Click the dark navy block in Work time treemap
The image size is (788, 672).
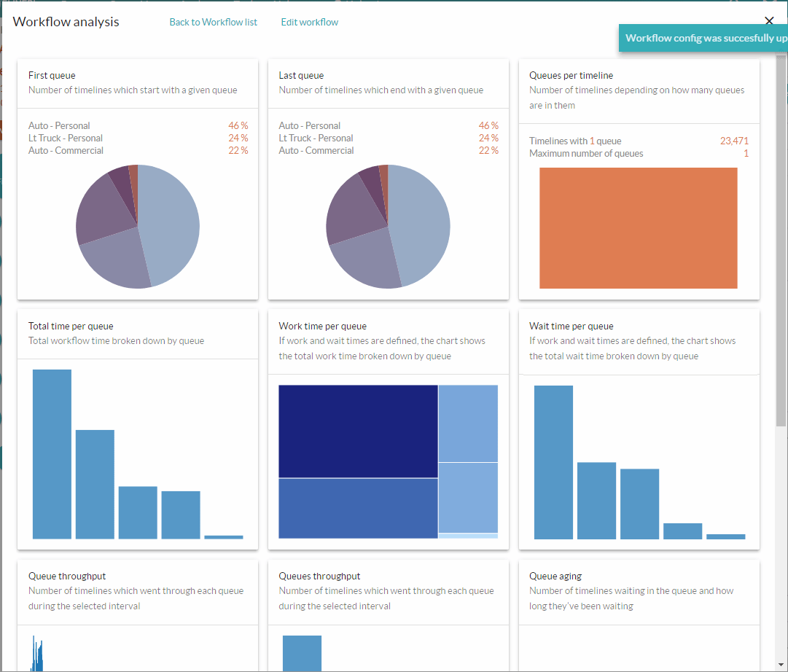(359, 431)
